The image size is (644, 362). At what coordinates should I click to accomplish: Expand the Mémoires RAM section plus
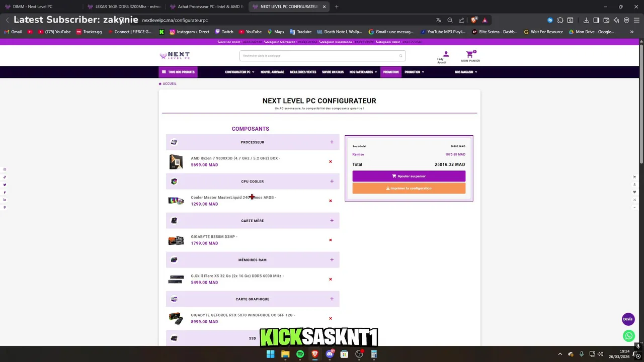pos(332,260)
